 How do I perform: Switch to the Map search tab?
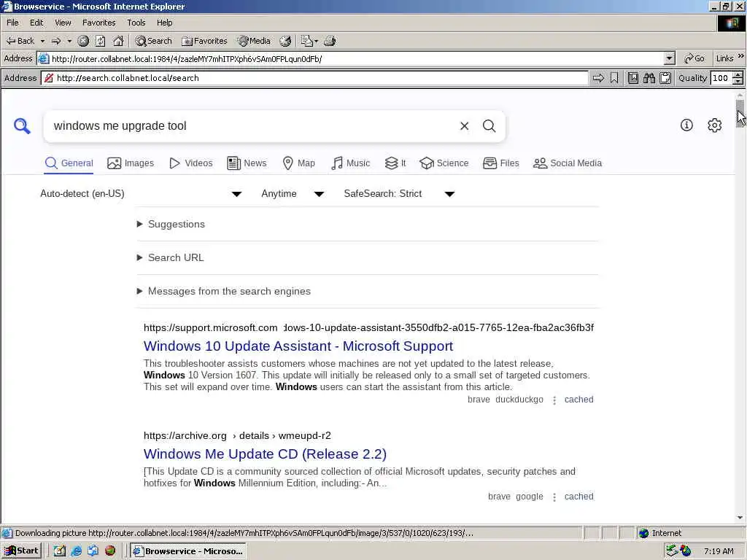pyautogui.click(x=298, y=163)
